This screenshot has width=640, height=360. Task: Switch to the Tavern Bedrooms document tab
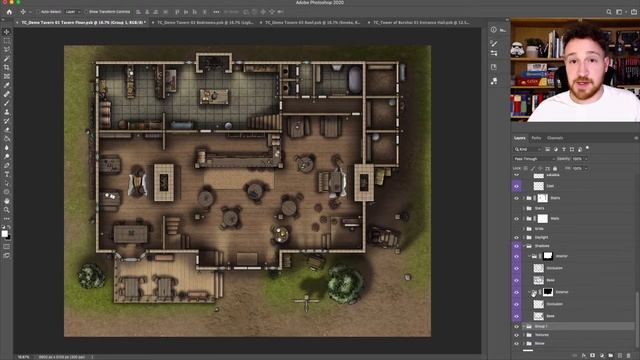(x=205, y=22)
